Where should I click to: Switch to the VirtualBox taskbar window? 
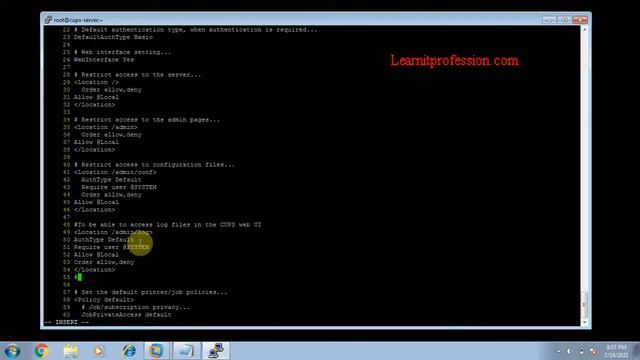click(x=156, y=351)
